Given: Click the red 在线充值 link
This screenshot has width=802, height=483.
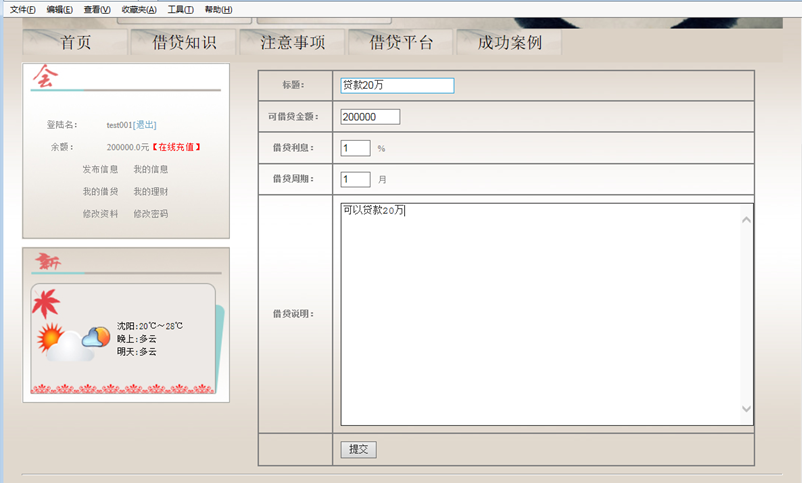Looking at the screenshot, I should coord(176,147).
